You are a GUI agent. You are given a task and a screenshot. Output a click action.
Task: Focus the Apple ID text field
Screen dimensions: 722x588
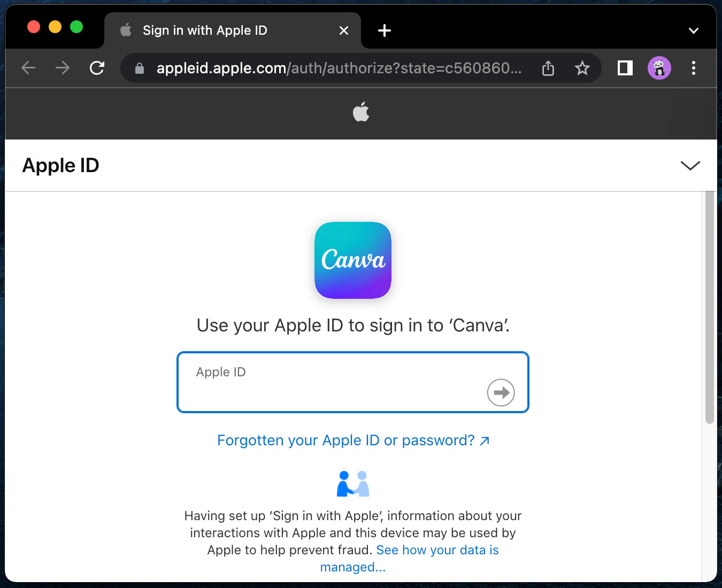(x=353, y=382)
